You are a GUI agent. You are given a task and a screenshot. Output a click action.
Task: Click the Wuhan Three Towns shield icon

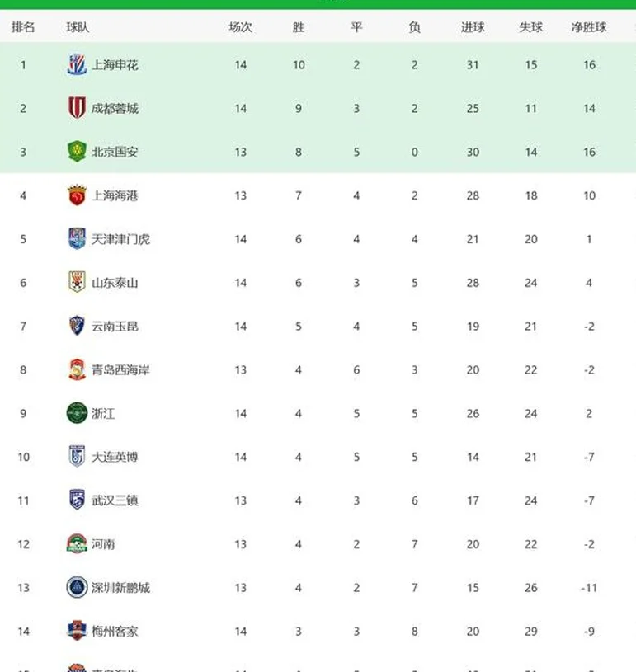click(78, 500)
